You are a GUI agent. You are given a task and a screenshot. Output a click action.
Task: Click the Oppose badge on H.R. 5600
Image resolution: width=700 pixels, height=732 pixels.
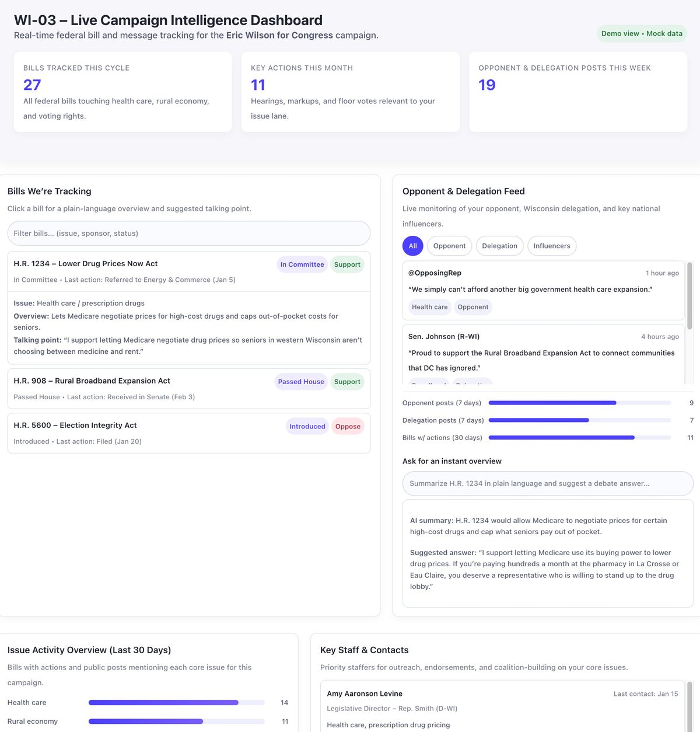348,426
